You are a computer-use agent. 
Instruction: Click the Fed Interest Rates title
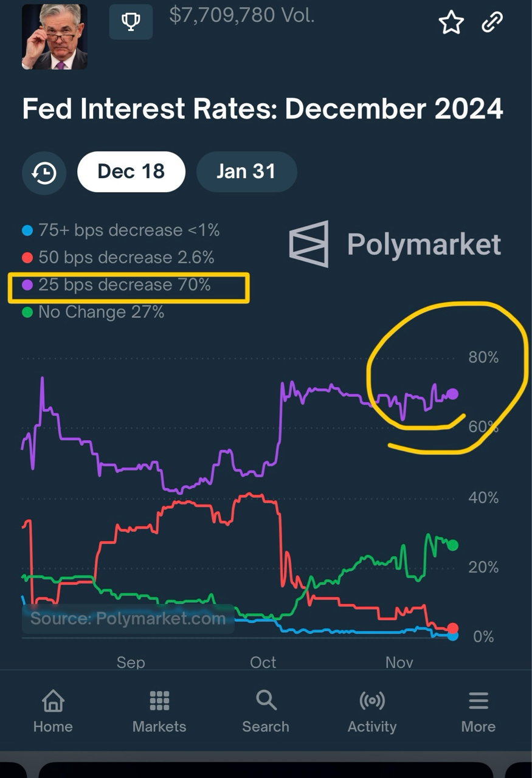coord(263,109)
